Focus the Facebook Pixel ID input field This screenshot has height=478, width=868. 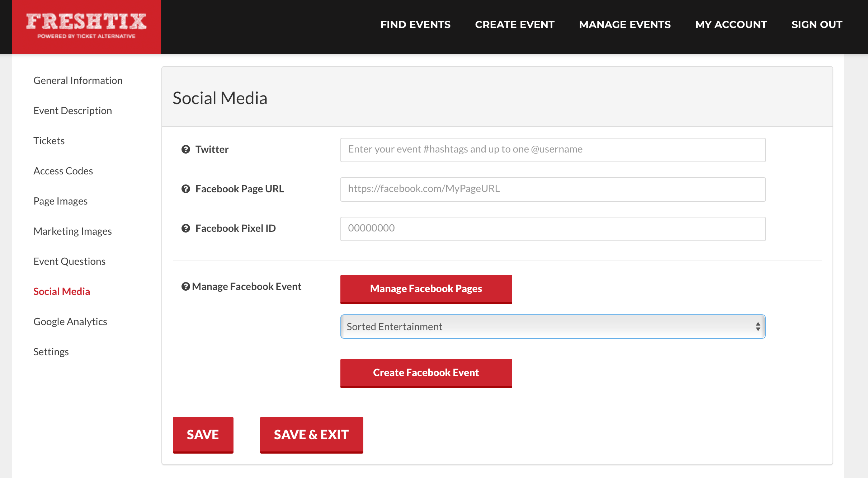(553, 229)
